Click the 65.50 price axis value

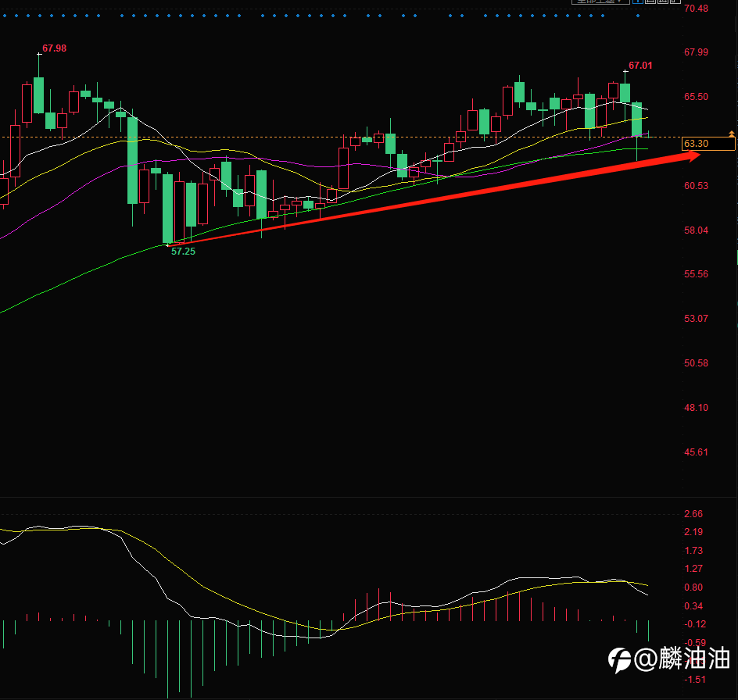tap(696, 96)
